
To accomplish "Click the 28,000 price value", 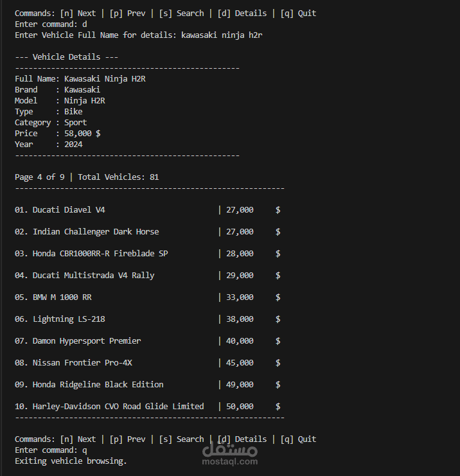I will [240, 254].
